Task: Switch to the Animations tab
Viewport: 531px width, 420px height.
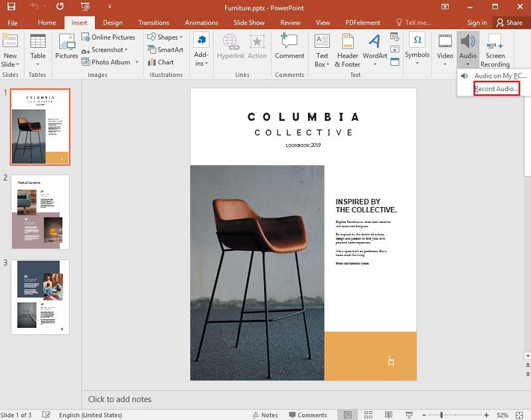Action: click(201, 22)
